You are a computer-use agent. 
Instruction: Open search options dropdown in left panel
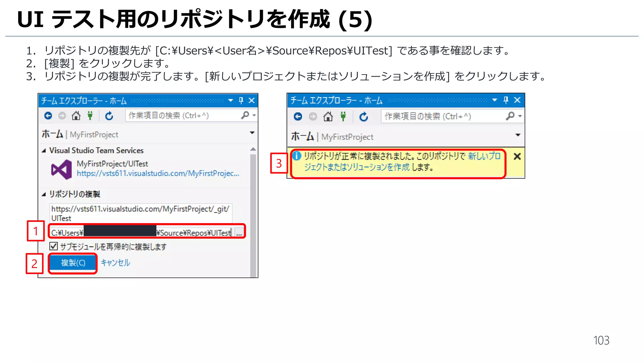coord(254,116)
